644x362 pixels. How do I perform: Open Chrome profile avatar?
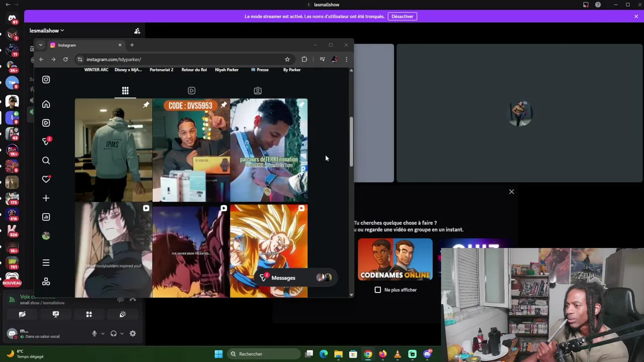(x=335, y=59)
